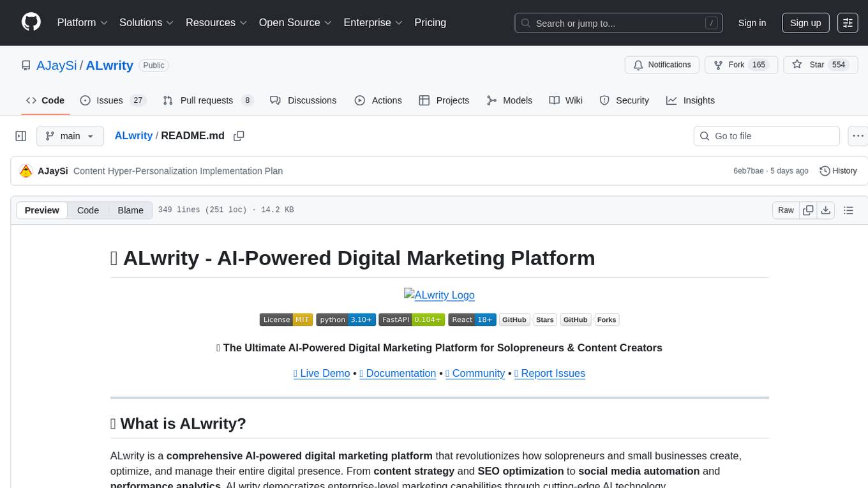Open the GitHub Stars badge
The image size is (868, 488).
click(x=528, y=319)
